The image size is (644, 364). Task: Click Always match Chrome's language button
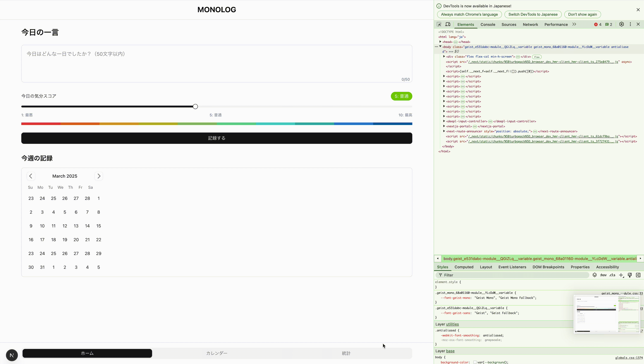point(469,15)
